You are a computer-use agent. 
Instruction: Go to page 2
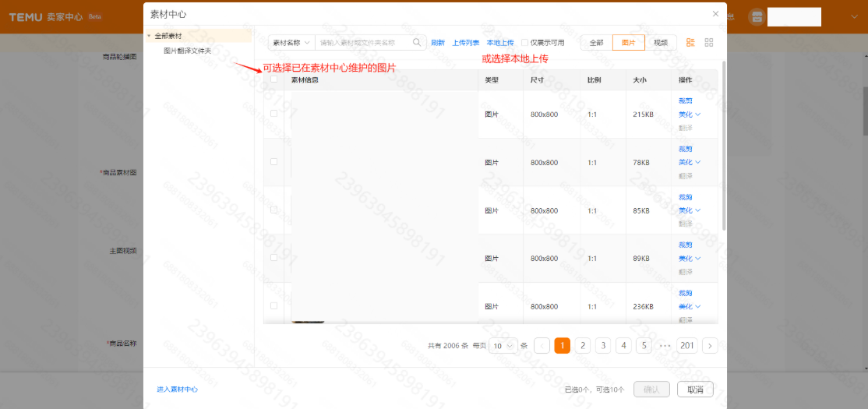582,345
